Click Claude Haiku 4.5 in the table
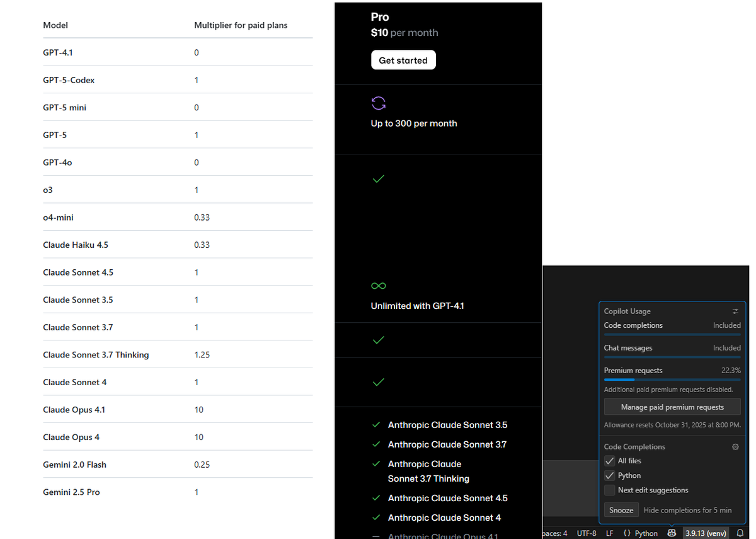The height and width of the screenshot is (539, 756). click(x=76, y=245)
